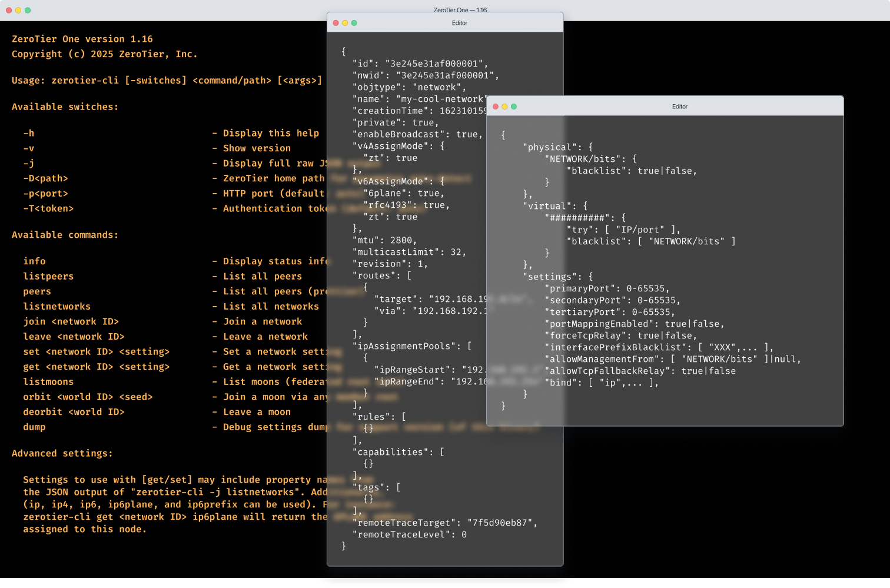The width and height of the screenshot is (890, 588).
Task: Click the "-j" switch in the help output
Action: pyautogui.click(x=28, y=163)
